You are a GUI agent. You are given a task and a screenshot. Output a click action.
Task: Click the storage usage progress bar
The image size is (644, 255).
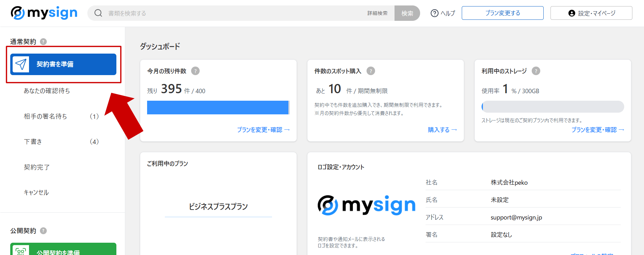(x=553, y=107)
